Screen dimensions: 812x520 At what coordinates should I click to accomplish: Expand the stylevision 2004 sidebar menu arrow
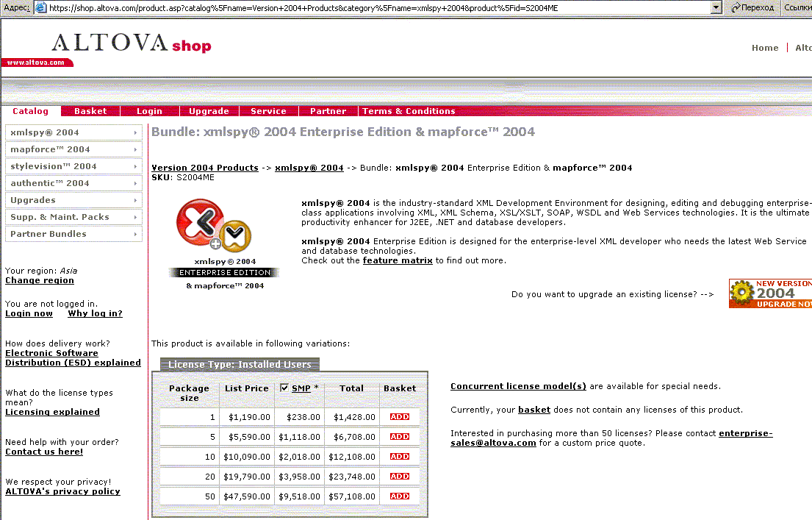pos(135,166)
